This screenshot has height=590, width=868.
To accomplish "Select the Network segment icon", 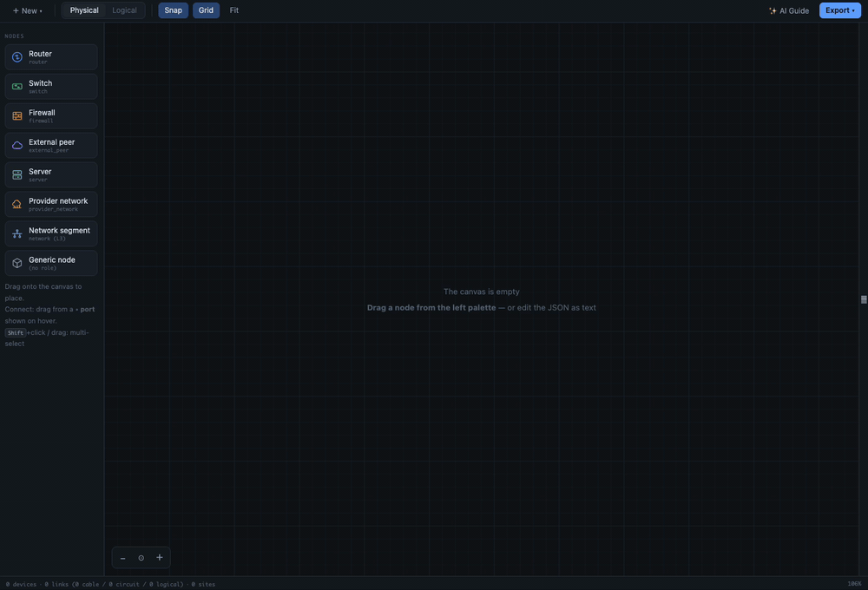I will [x=17, y=233].
